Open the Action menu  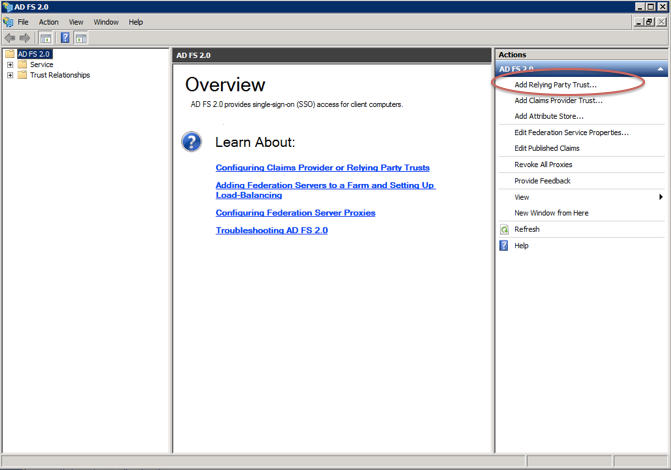pyautogui.click(x=48, y=22)
